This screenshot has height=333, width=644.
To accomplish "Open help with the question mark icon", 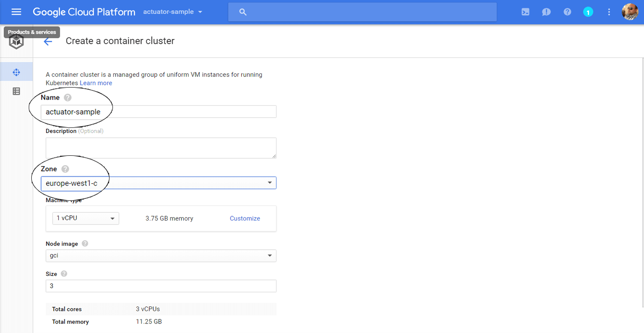I will (x=567, y=12).
